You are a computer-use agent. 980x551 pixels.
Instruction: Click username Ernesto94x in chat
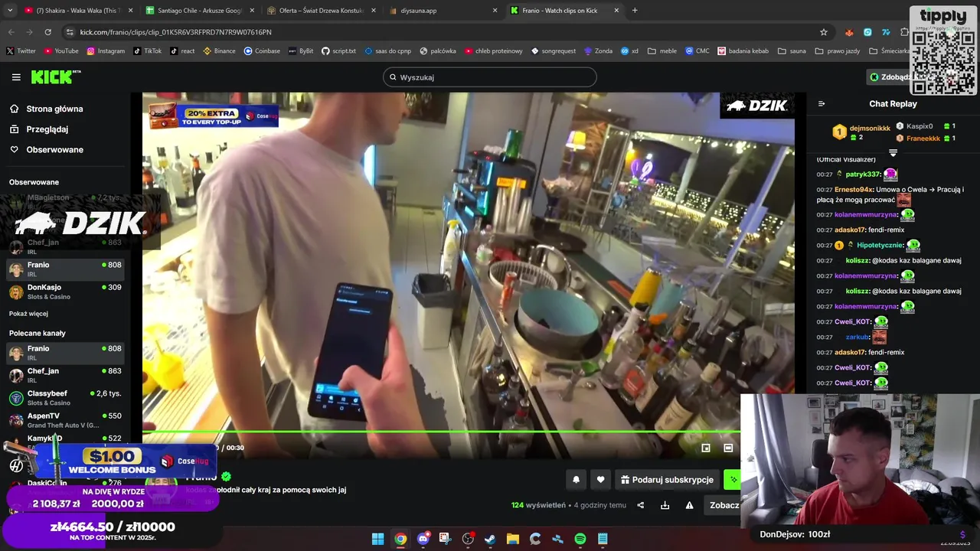(x=854, y=190)
